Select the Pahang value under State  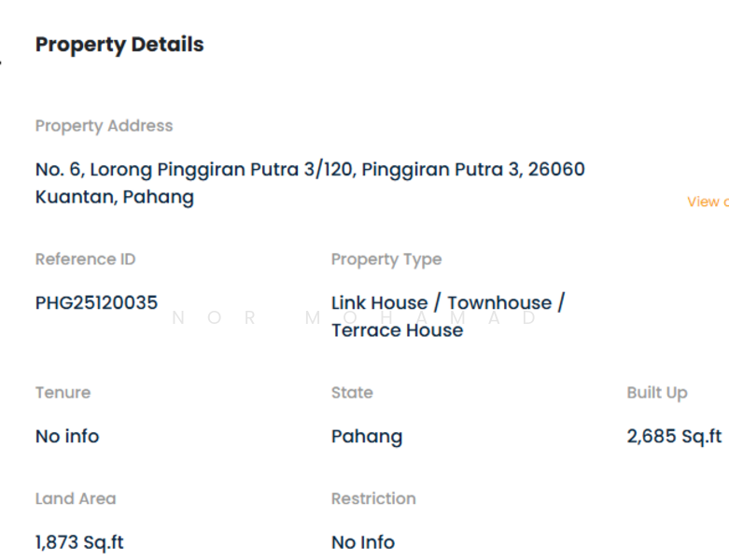point(367,437)
